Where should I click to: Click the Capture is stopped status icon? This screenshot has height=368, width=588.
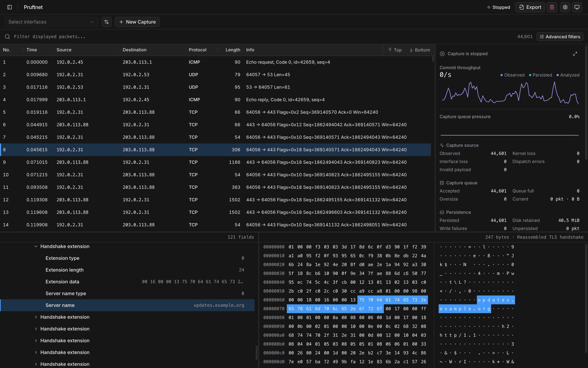click(x=442, y=54)
